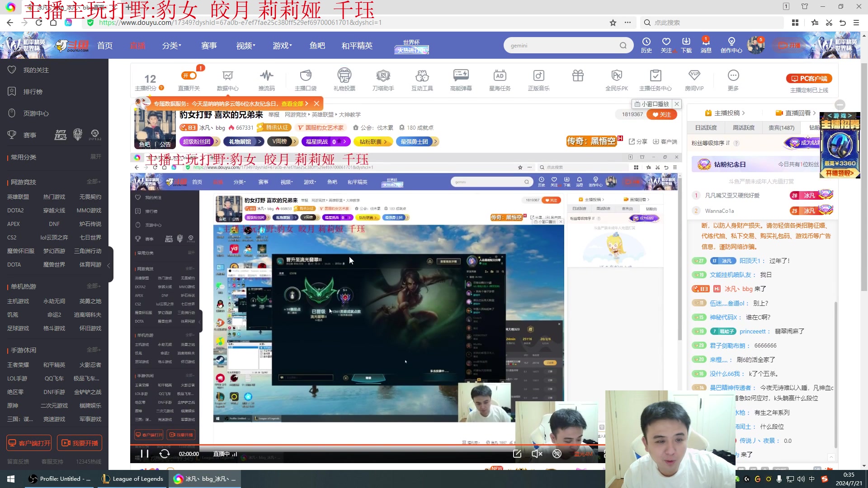This screenshot has height=488, width=868.
Task: Reload the stream with player refresh icon
Action: 165,454
